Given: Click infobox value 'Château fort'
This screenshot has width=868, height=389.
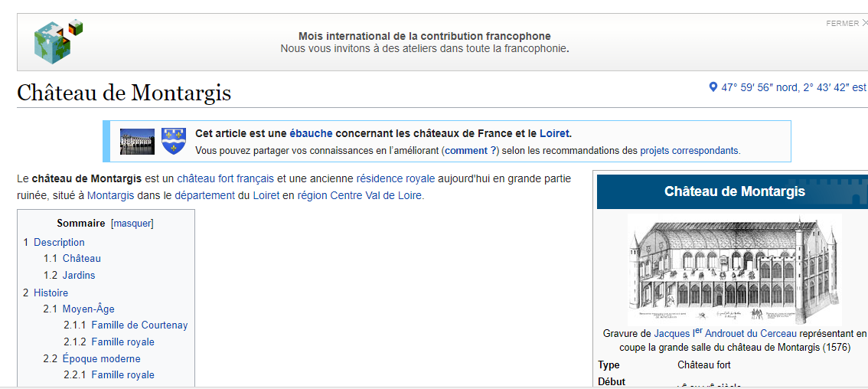Looking at the screenshot, I should [x=703, y=364].
